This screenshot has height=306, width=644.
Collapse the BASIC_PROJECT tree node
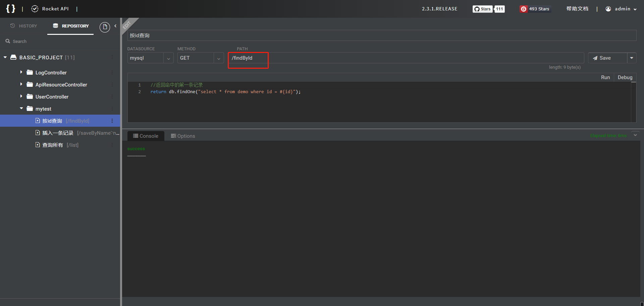click(5, 57)
